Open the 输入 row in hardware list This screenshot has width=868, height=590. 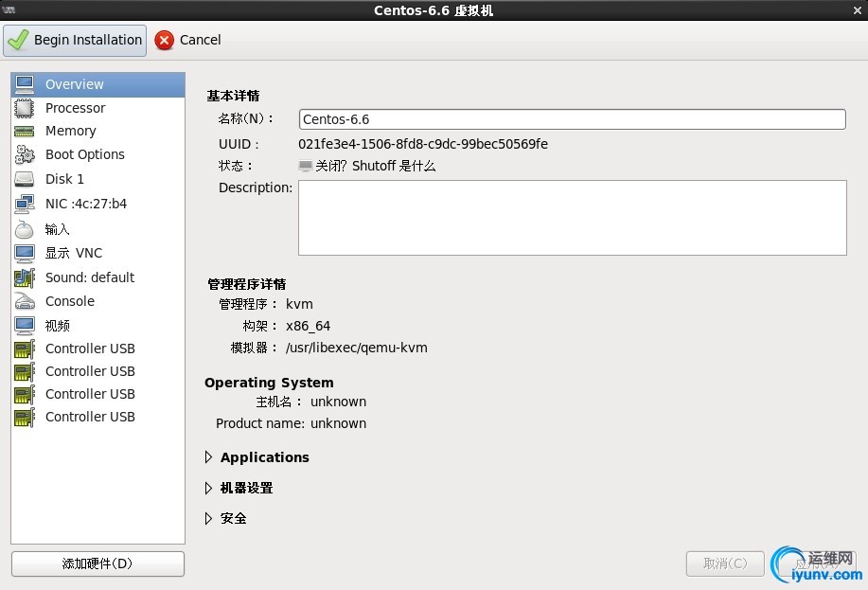click(98, 229)
